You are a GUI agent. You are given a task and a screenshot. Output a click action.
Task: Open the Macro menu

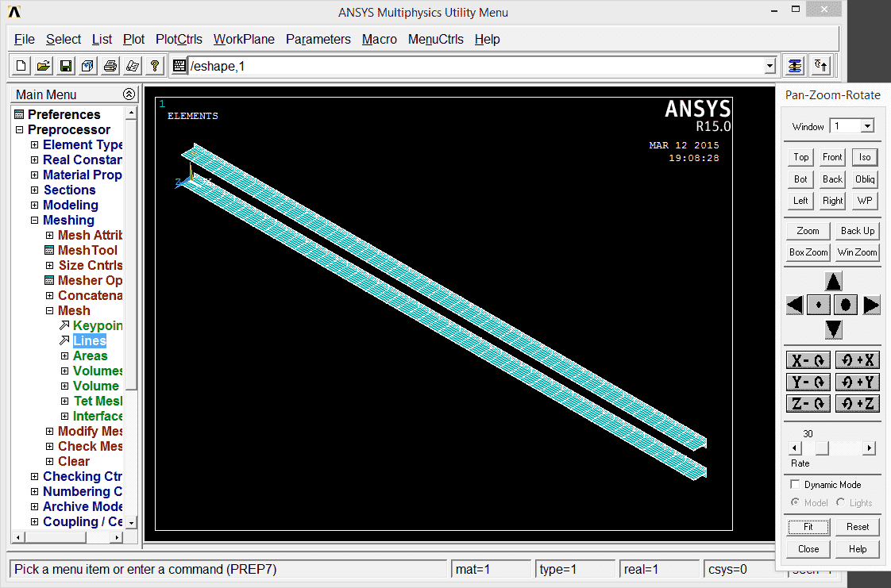380,39
